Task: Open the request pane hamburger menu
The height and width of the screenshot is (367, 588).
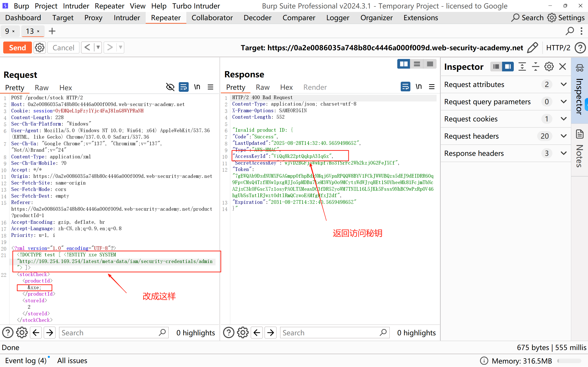Action: 210,87
